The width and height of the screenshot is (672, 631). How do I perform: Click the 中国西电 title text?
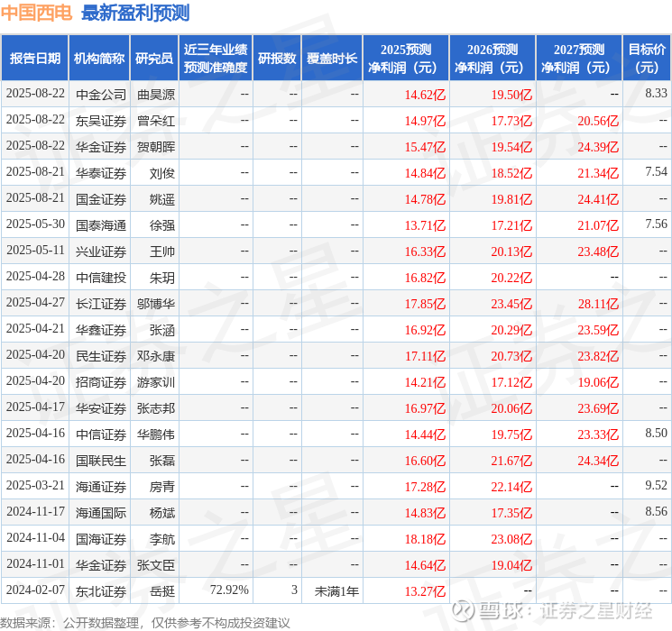click(36, 13)
